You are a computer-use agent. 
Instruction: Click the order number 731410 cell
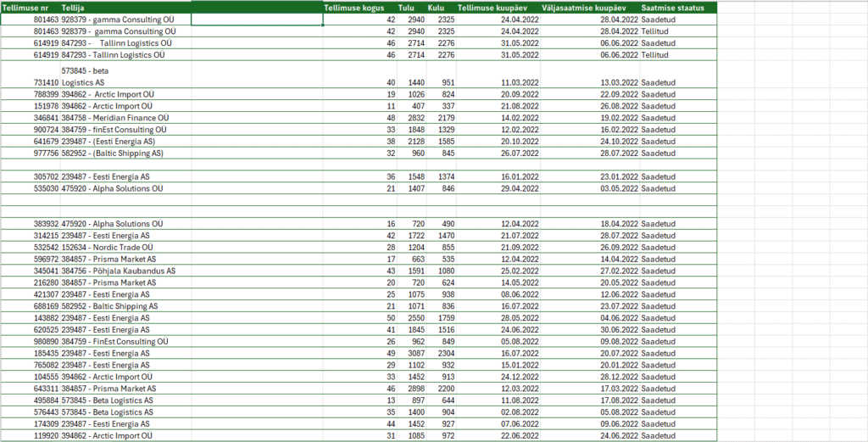tap(46, 82)
